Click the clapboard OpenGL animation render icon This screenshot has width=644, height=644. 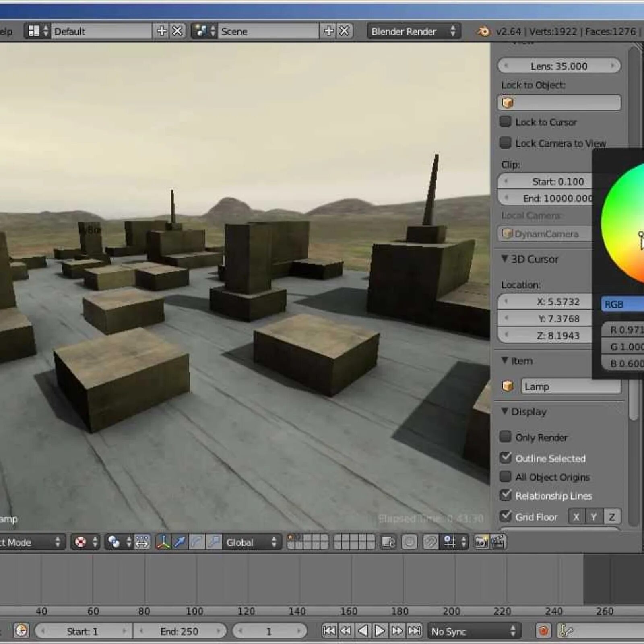tap(498, 542)
